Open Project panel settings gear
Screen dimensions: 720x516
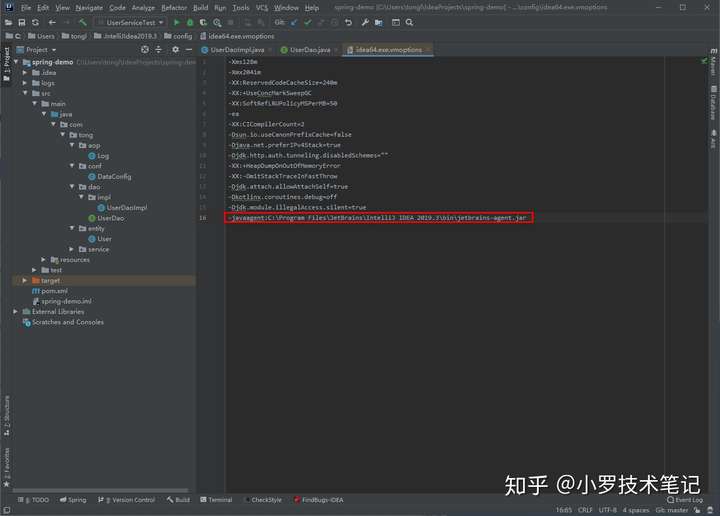tap(175, 49)
